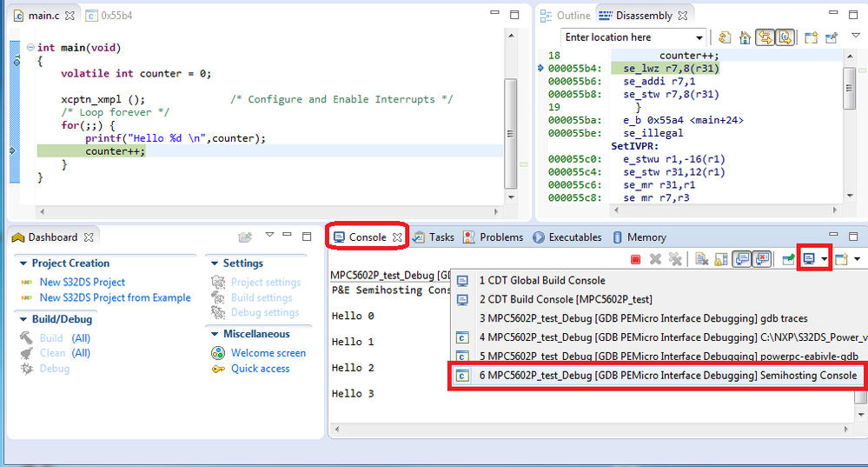
Task: Switch to the 0x55b4 editor tab
Action: 109,16
